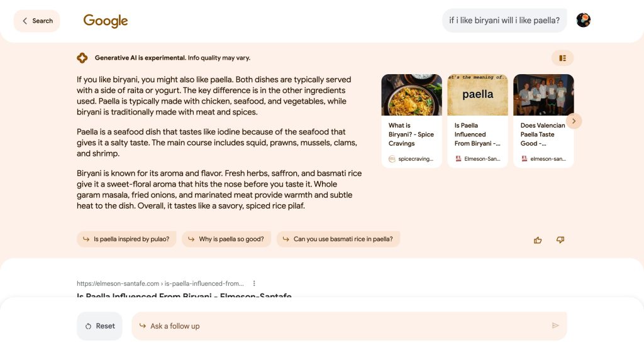This screenshot has width=644, height=355.
Task: Type in the Ask a follow up field
Action: 340,326
